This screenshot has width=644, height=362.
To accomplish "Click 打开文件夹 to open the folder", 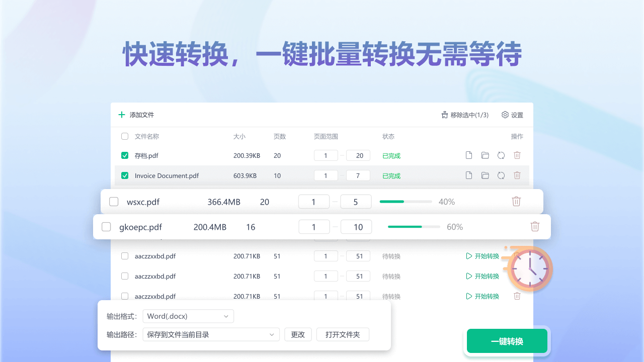I will click(x=343, y=334).
